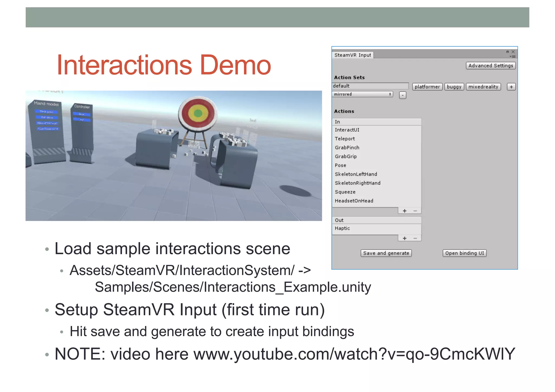This screenshot has height=392, width=555.
Task: Add a new In action with plus
Action: tap(404, 211)
